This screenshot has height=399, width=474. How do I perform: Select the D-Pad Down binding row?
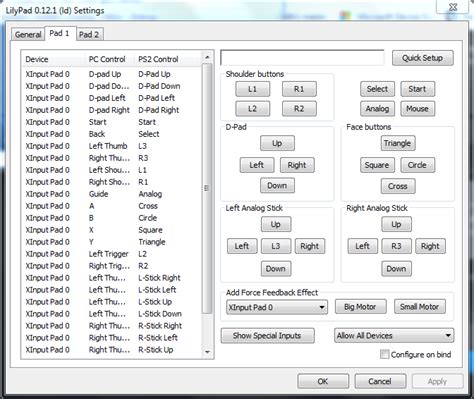coord(112,86)
